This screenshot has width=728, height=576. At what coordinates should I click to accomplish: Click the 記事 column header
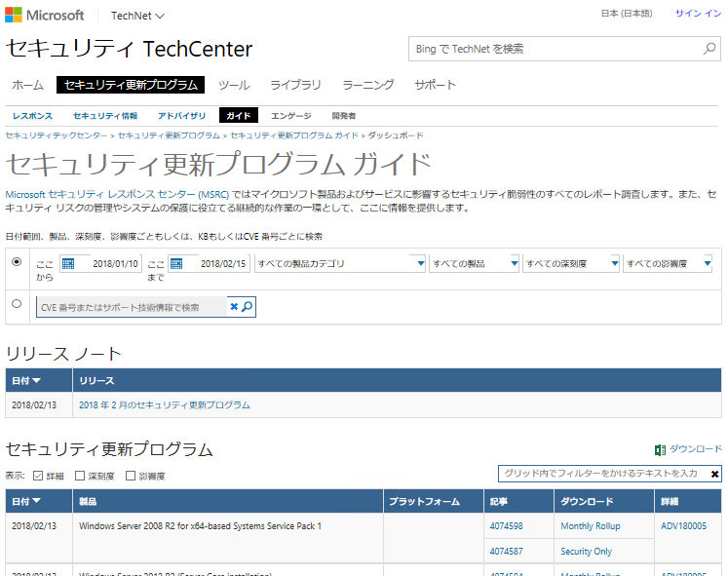[x=518, y=501]
